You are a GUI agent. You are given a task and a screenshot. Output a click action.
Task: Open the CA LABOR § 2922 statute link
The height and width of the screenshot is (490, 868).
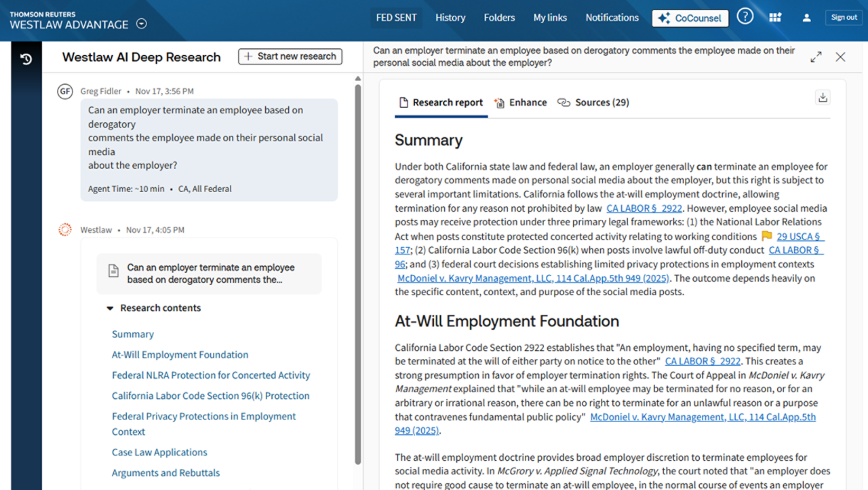pyautogui.click(x=644, y=208)
